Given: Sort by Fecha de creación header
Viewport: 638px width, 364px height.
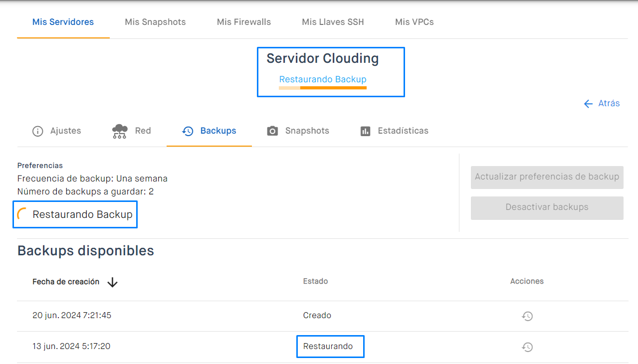Looking at the screenshot, I should (66, 282).
